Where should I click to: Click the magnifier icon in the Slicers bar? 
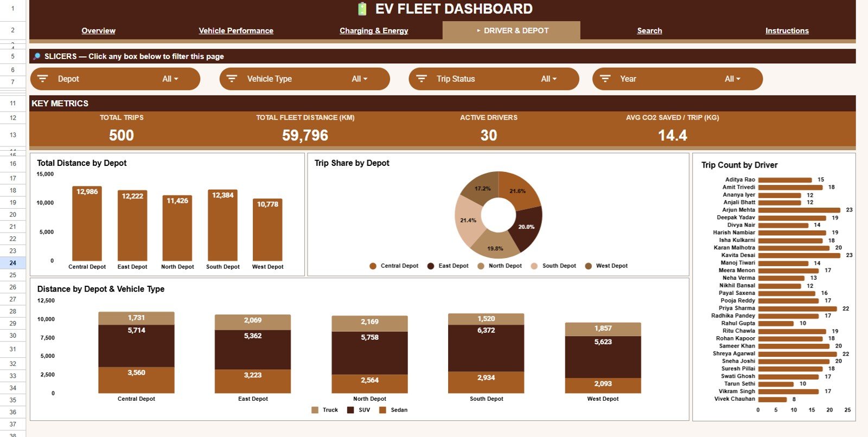click(37, 56)
